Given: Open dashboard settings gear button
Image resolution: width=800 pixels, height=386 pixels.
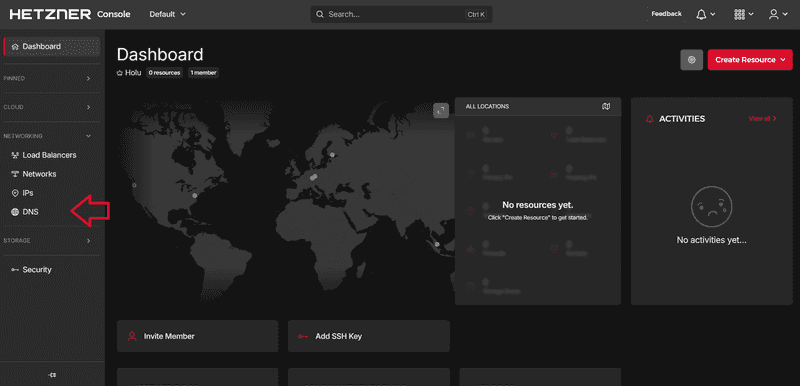Looking at the screenshot, I should (691, 60).
